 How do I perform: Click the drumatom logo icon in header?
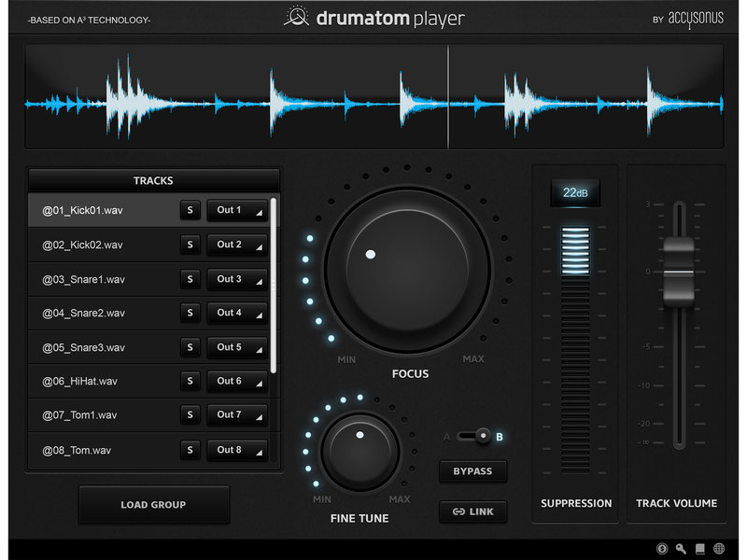tap(296, 18)
